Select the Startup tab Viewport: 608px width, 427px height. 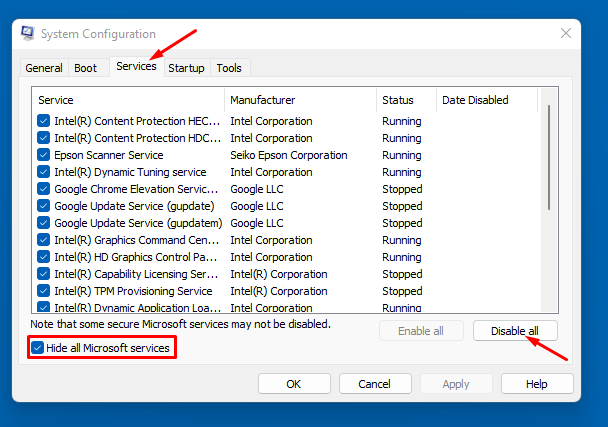(x=186, y=68)
